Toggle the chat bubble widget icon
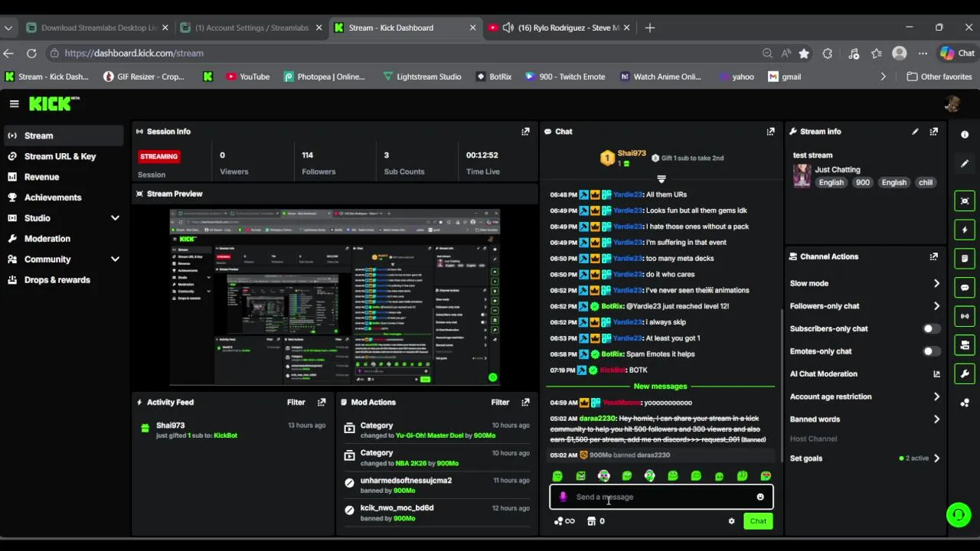The width and height of the screenshot is (980, 551). 965,288
